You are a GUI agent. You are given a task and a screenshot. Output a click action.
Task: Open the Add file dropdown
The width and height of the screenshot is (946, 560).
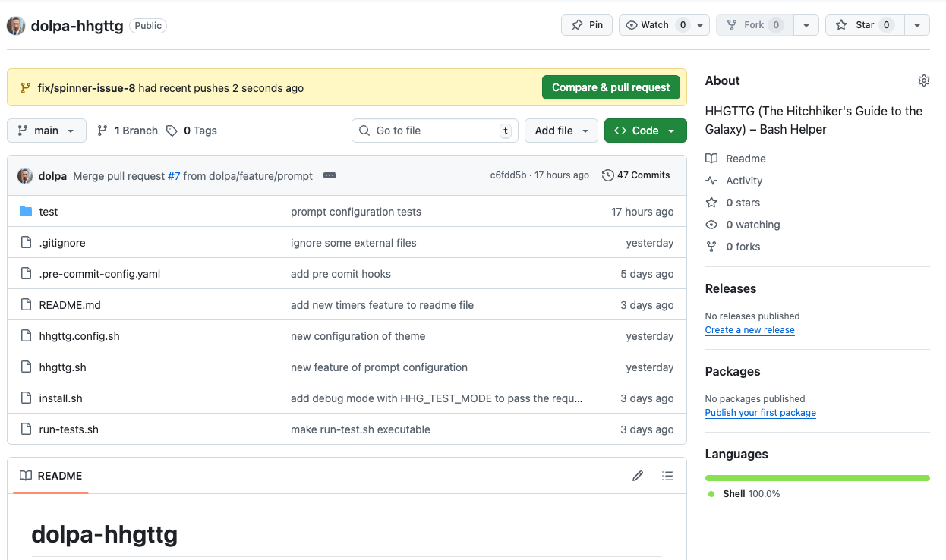[x=561, y=131]
